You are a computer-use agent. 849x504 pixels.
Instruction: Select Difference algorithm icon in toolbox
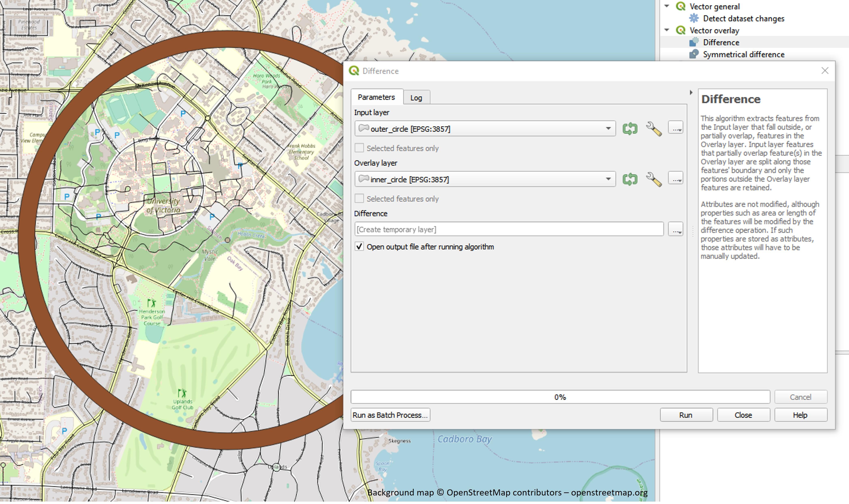694,42
